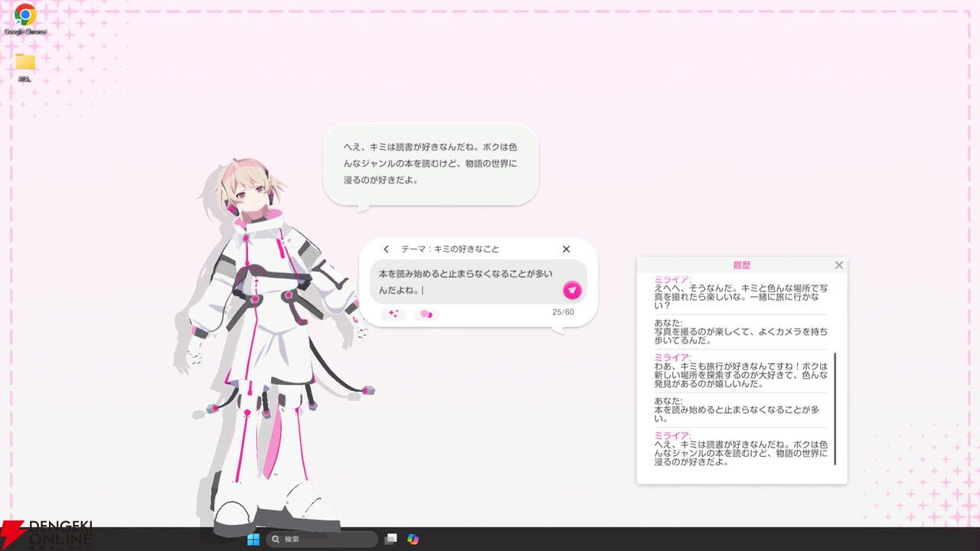Click the magnifier icon in the search bar
Image resolution: width=980 pixels, height=551 pixels.
276,540
